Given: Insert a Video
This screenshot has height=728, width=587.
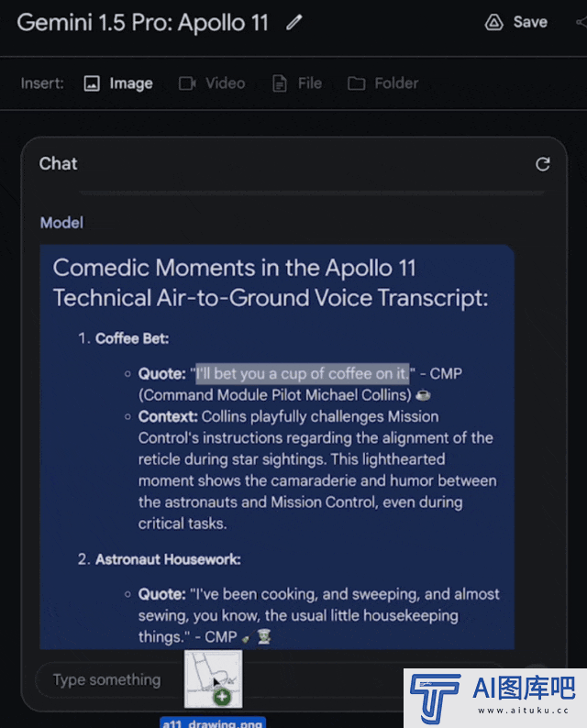Looking at the screenshot, I should click(212, 83).
